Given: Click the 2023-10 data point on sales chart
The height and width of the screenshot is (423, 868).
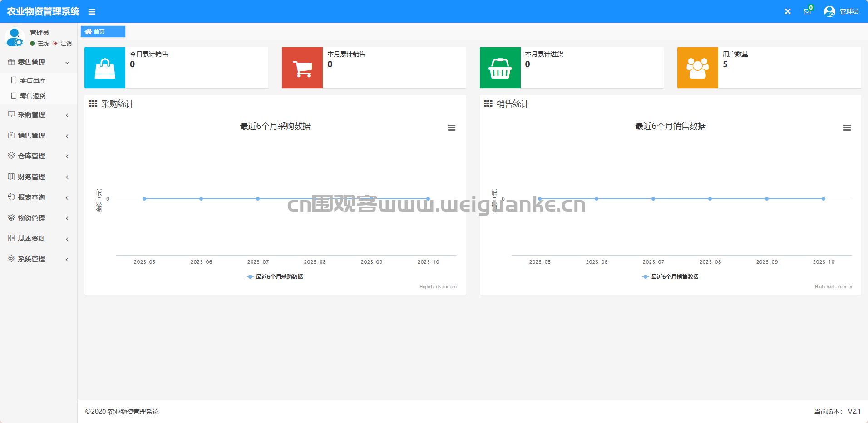Looking at the screenshot, I should point(824,199).
